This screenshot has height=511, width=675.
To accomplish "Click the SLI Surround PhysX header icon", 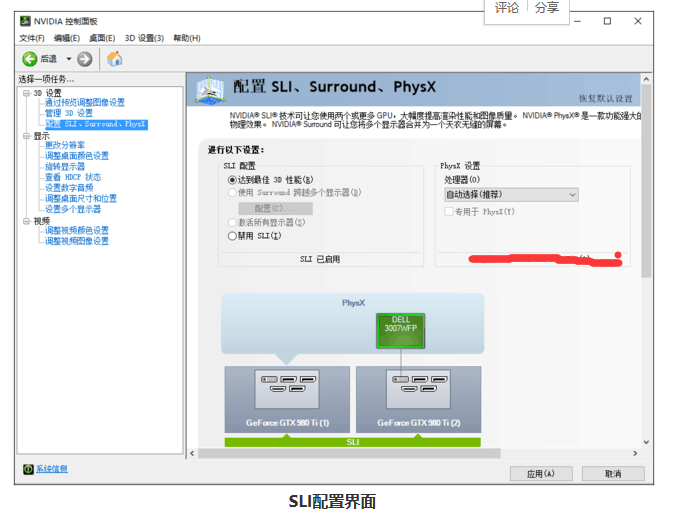I will click(x=210, y=90).
